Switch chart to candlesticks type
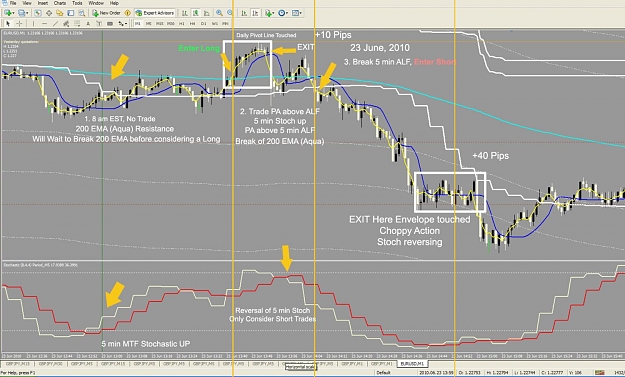This screenshot has height=377, width=625. coord(196,13)
